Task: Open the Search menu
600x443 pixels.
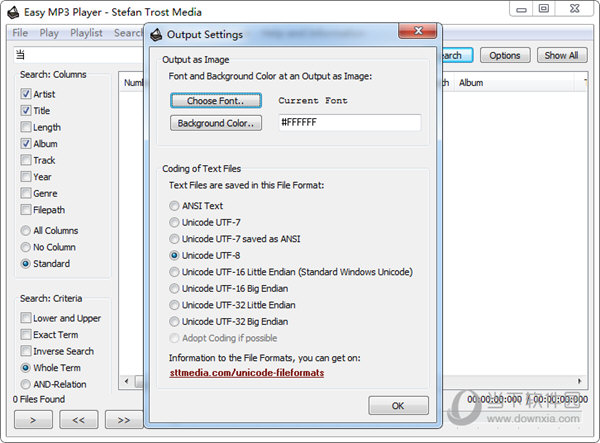Action: 129,33
